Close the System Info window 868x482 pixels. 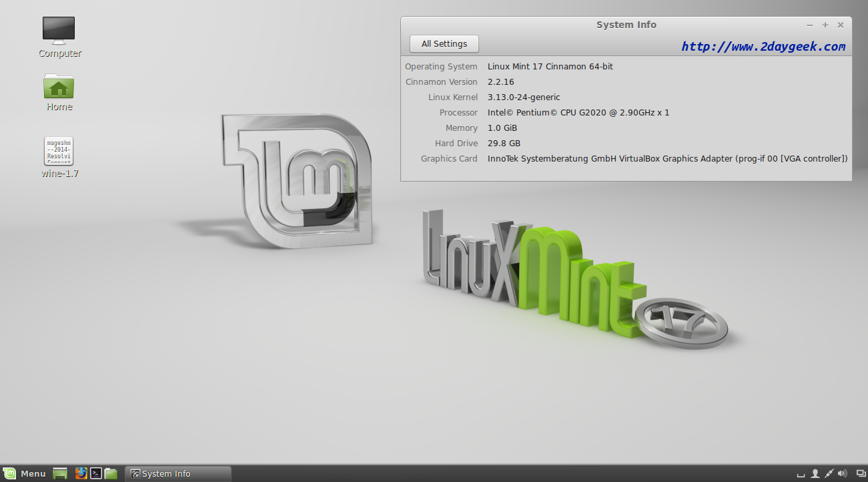tap(841, 25)
